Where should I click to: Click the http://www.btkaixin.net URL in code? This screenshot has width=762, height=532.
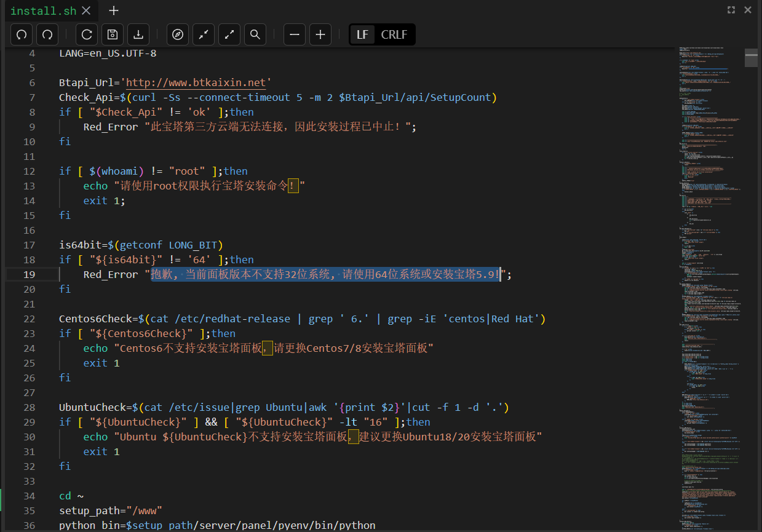(196, 82)
